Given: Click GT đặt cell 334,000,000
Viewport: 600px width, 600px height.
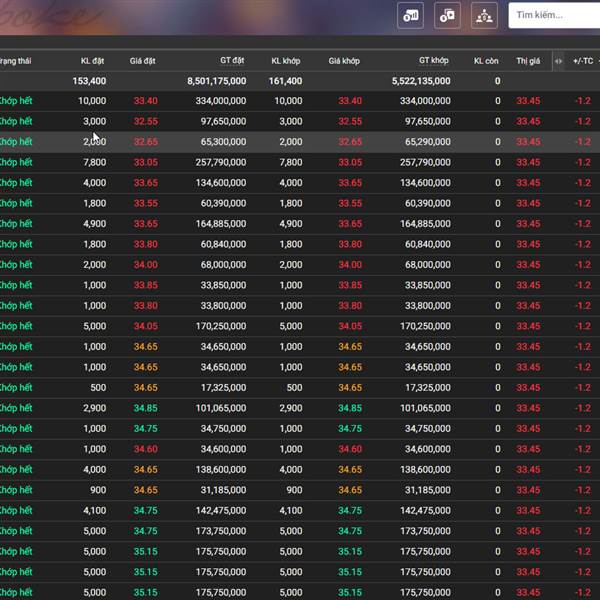Looking at the screenshot, I should click(221, 101).
